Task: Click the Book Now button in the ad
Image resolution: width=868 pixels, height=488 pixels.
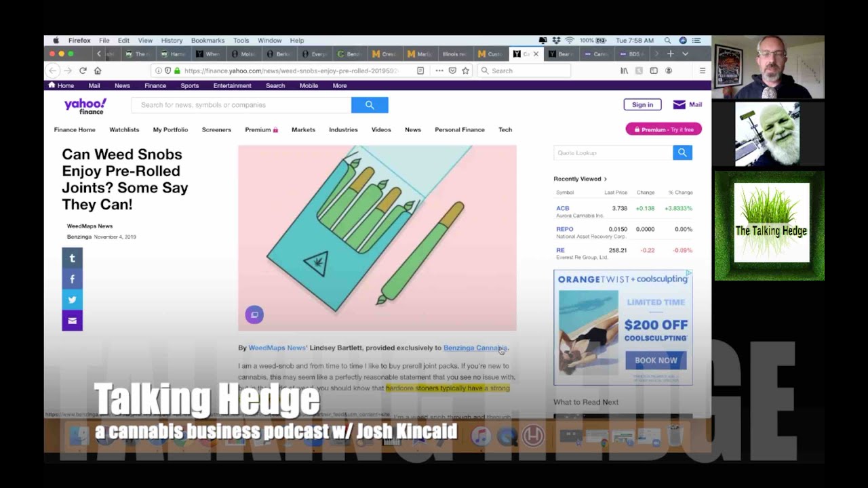Action: [x=656, y=361]
